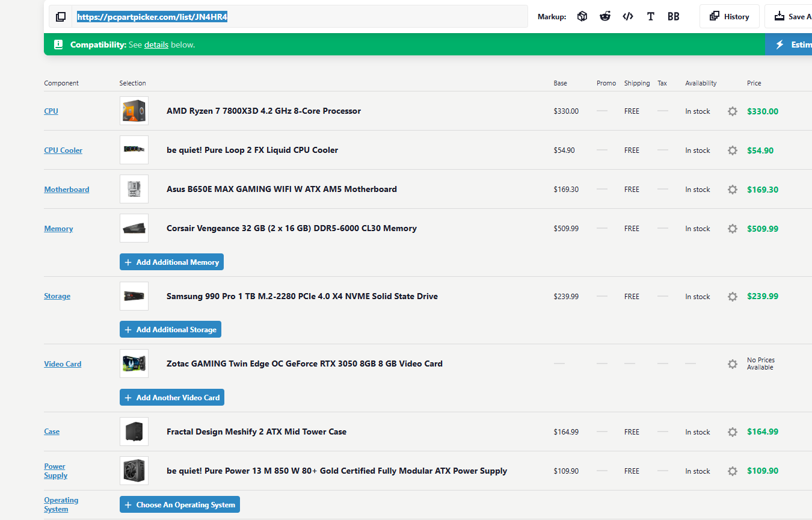The height and width of the screenshot is (520, 812).
Task: Open Samsung 990 Pro 1 TB name
Action: pos(302,296)
